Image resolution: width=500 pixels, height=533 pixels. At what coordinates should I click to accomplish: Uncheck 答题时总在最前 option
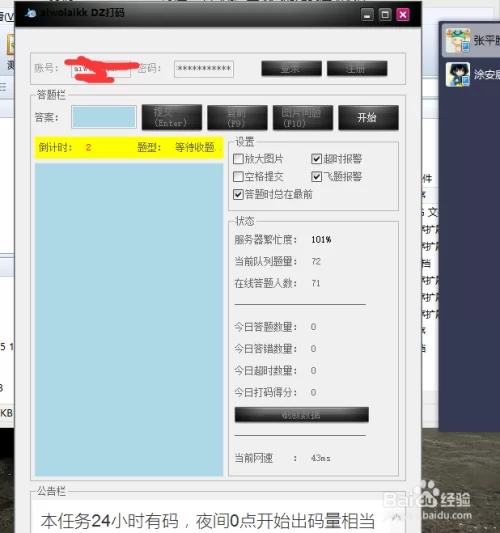(x=238, y=194)
